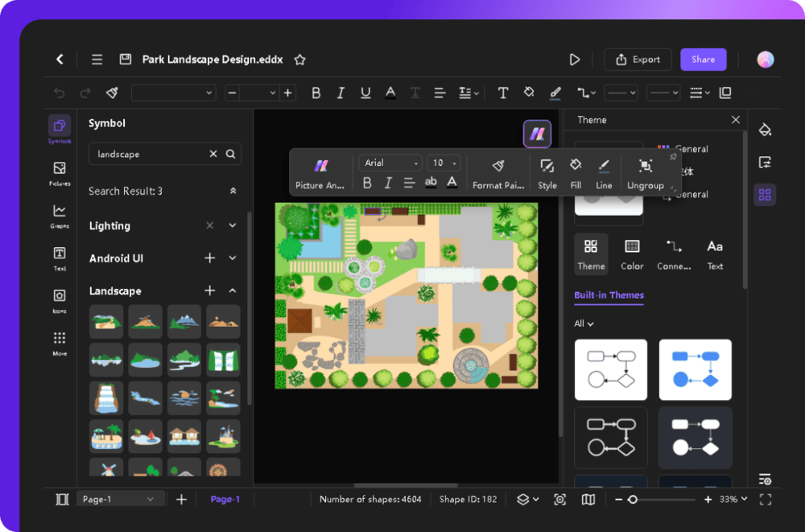
Task: Click the Share button
Action: tap(703, 60)
